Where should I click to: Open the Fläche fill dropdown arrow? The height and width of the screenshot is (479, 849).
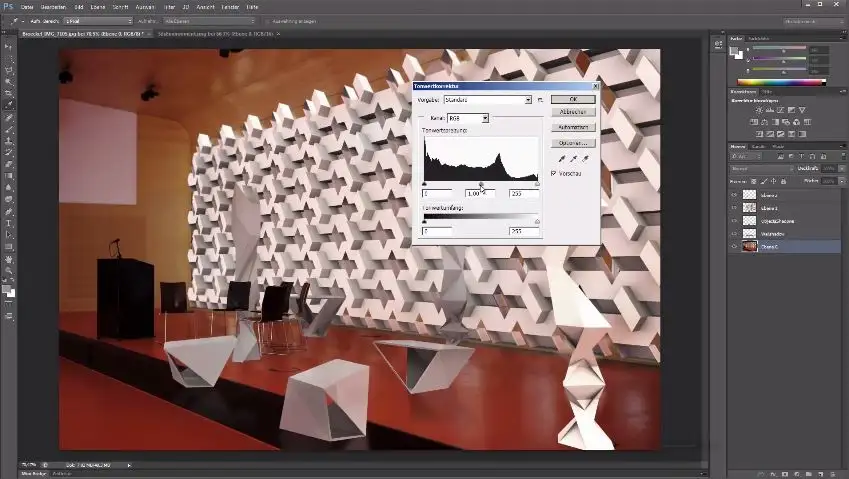pos(841,181)
